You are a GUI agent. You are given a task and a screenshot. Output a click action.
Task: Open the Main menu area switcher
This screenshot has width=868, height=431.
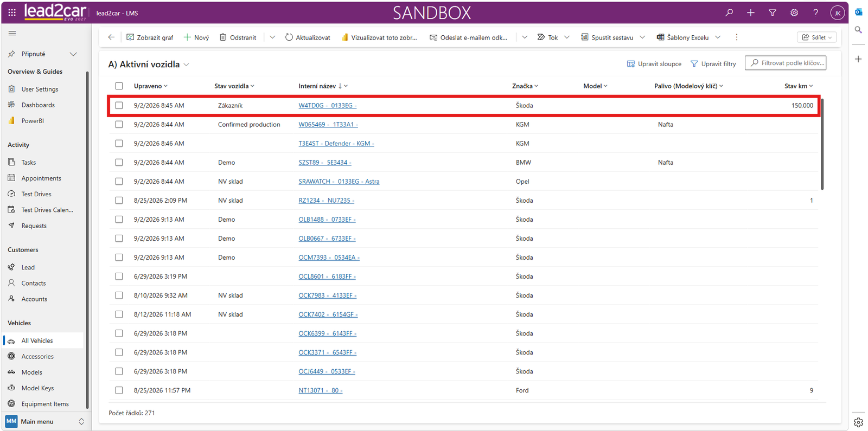44,421
